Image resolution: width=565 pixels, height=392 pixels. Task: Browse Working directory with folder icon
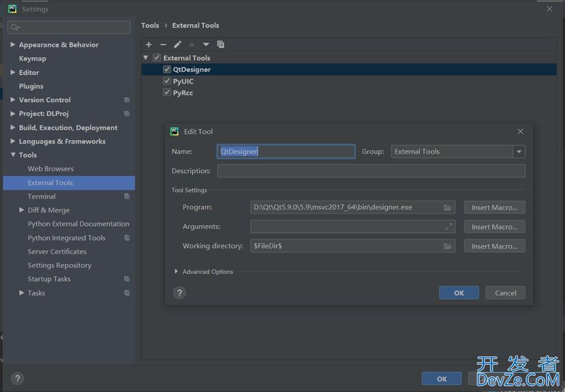[447, 246]
